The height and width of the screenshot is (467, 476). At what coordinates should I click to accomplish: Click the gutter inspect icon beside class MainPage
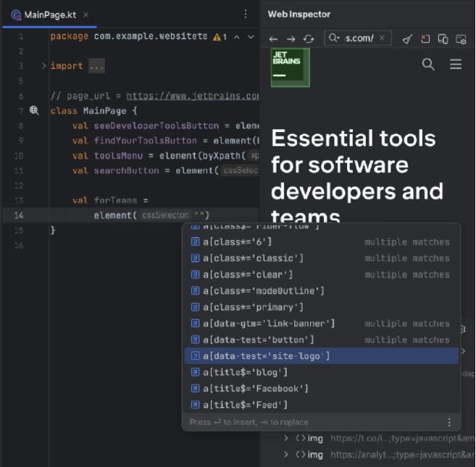(x=33, y=110)
